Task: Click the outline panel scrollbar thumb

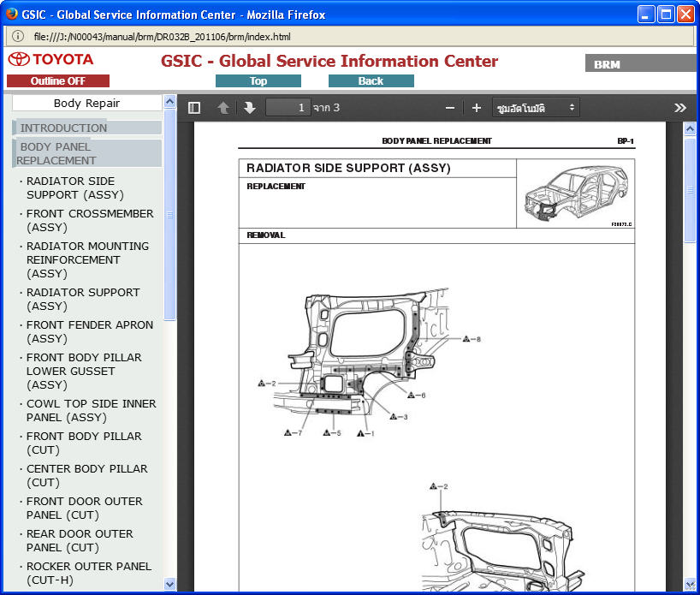Action: click(x=169, y=214)
